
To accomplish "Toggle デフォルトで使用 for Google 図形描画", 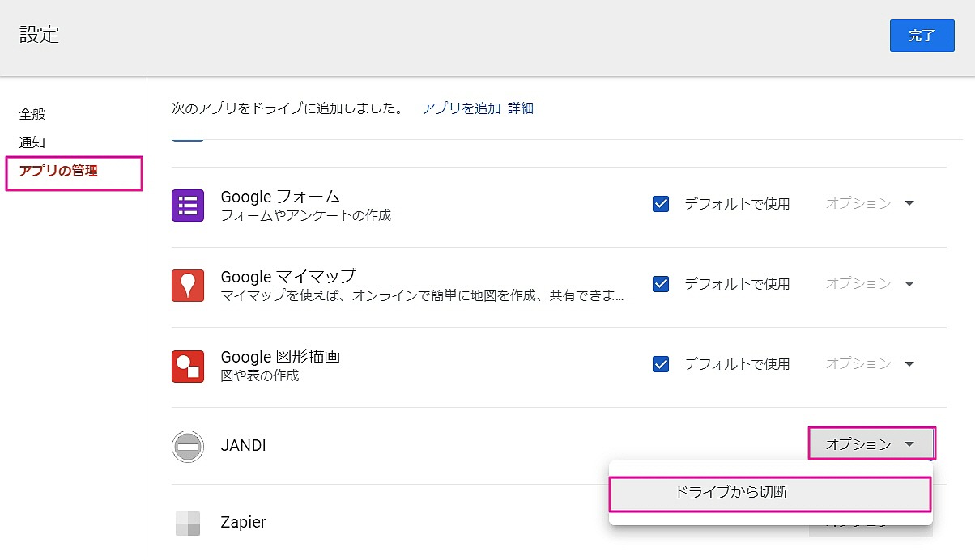I will tap(661, 364).
